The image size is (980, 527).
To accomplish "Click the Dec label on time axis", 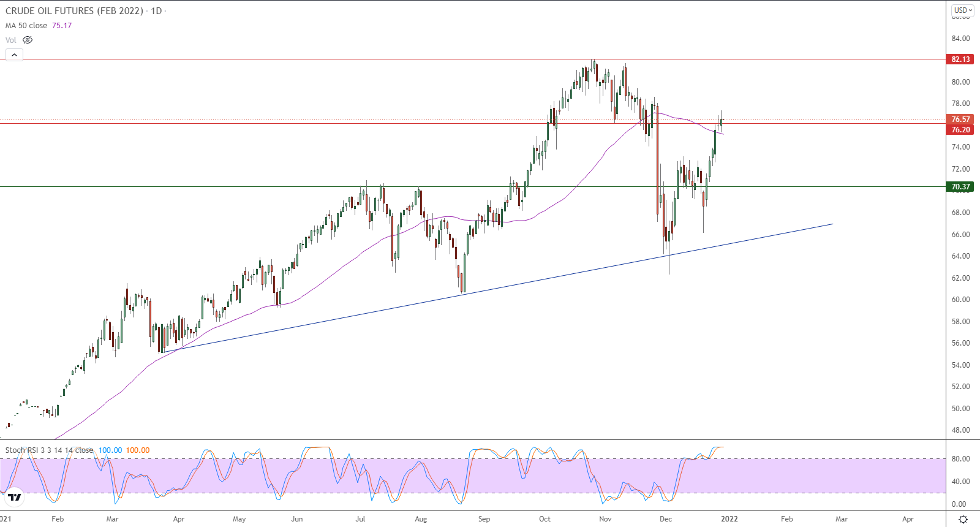I will [666, 519].
